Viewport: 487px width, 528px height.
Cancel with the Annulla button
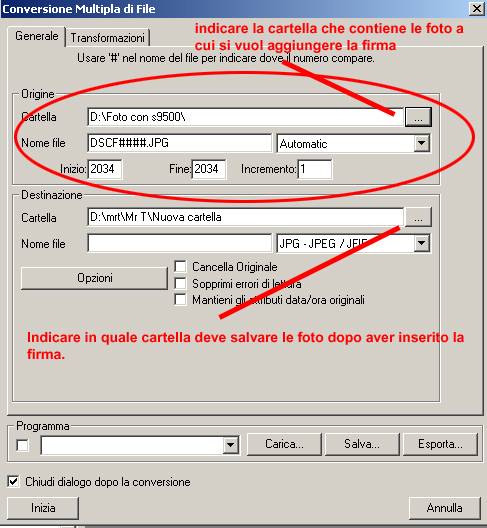[x=444, y=508]
